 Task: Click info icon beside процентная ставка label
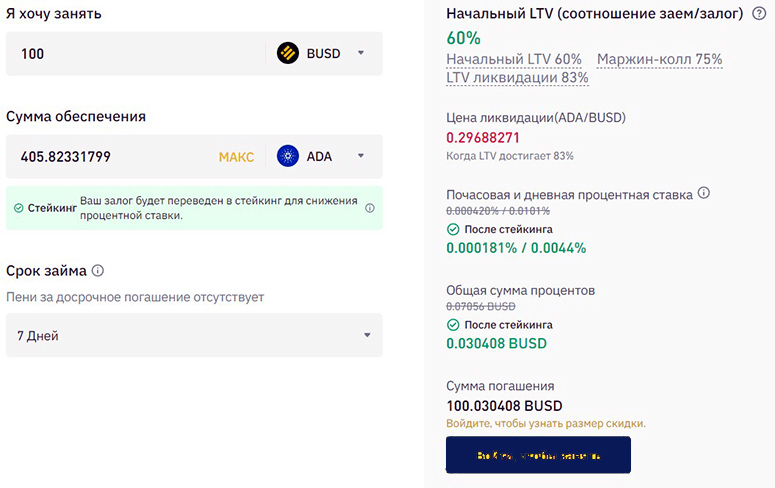coord(703,194)
